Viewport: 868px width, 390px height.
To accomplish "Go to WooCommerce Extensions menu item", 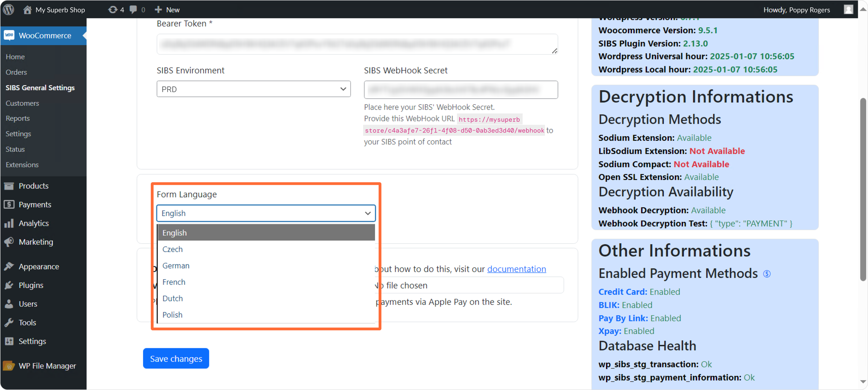I will [22, 165].
